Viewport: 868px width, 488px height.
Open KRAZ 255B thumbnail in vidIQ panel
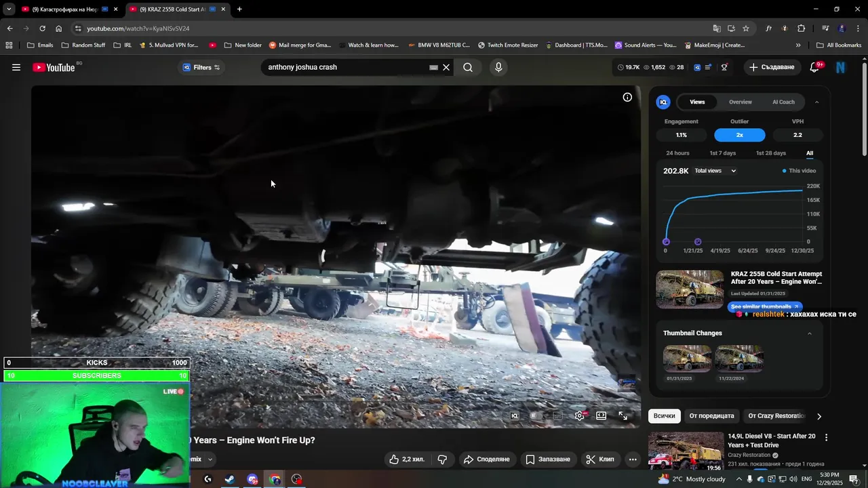click(690, 289)
